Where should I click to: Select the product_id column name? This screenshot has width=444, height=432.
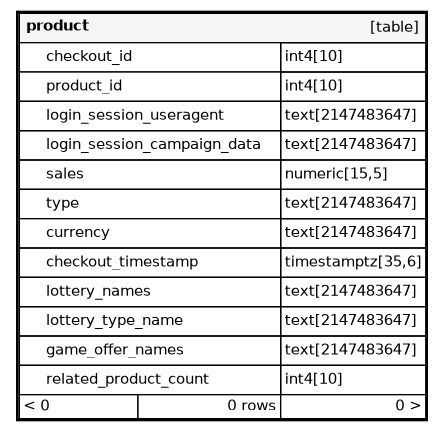(84, 86)
